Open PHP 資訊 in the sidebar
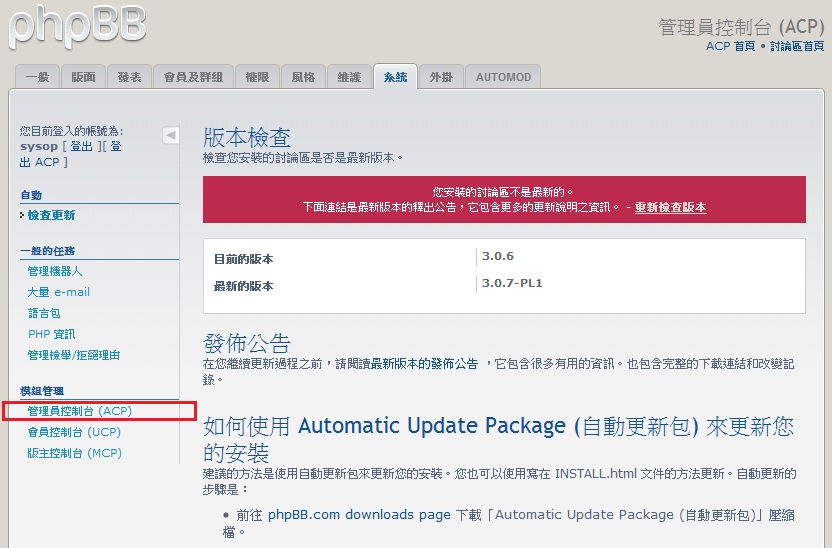 tap(52, 334)
